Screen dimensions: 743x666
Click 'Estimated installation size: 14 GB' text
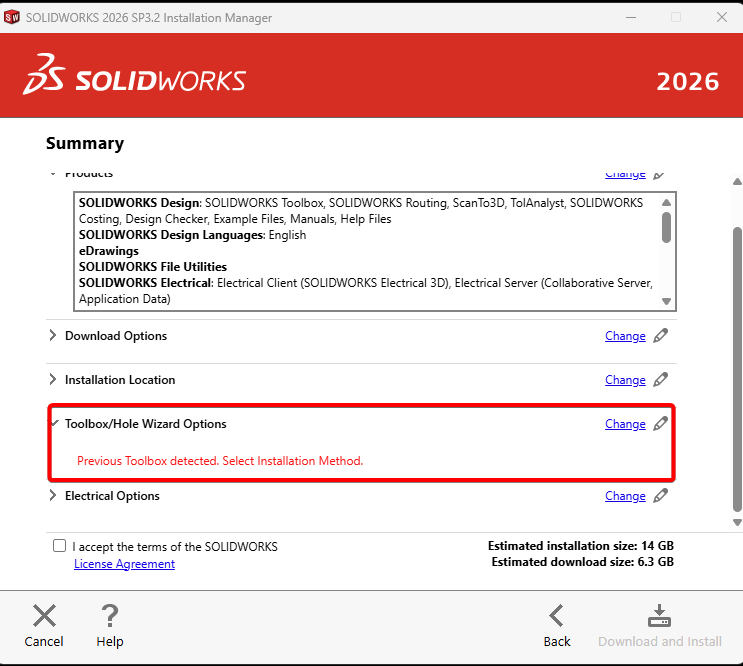coord(580,546)
